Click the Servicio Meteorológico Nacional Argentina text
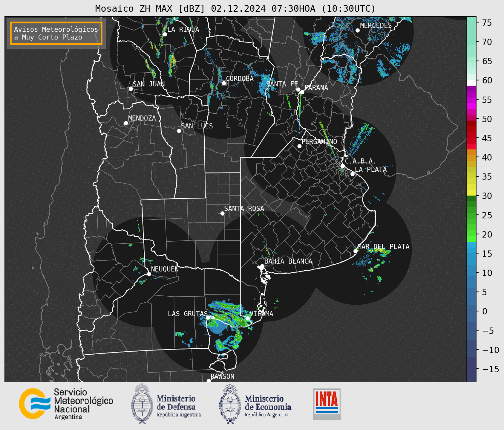This screenshot has width=504, height=430. (84, 404)
